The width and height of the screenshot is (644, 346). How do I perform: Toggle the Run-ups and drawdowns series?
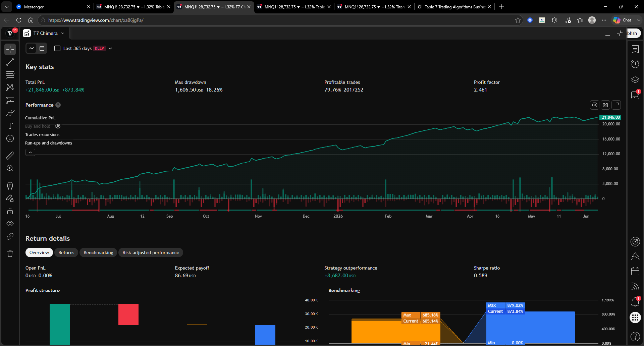click(49, 143)
